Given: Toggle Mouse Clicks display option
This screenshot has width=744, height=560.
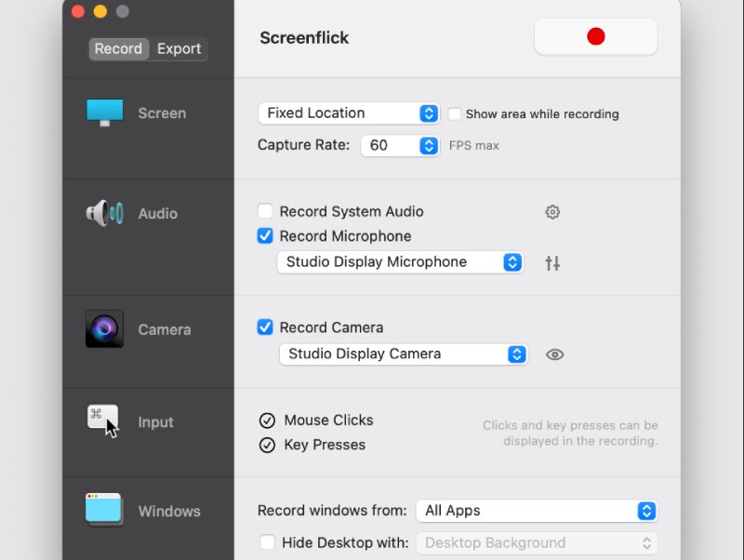Looking at the screenshot, I should click(x=268, y=420).
